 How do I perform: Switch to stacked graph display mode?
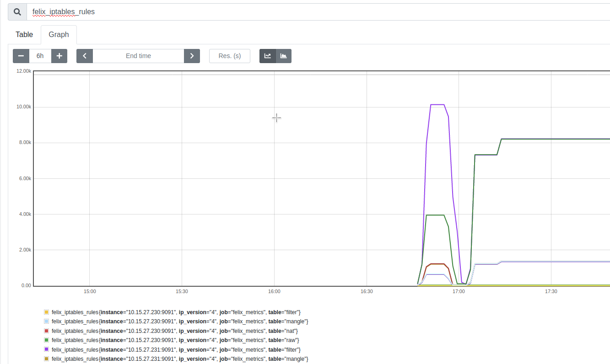coord(283,56)
